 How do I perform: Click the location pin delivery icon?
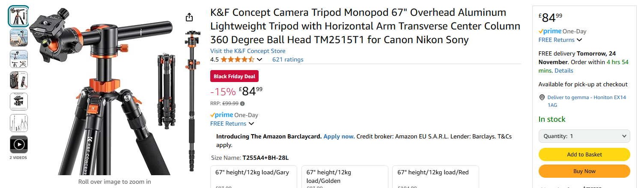pyautogui.click(x=542, y=97)
